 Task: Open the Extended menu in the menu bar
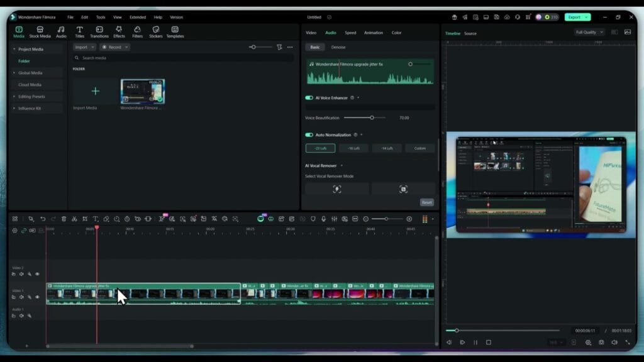[138, 17]
